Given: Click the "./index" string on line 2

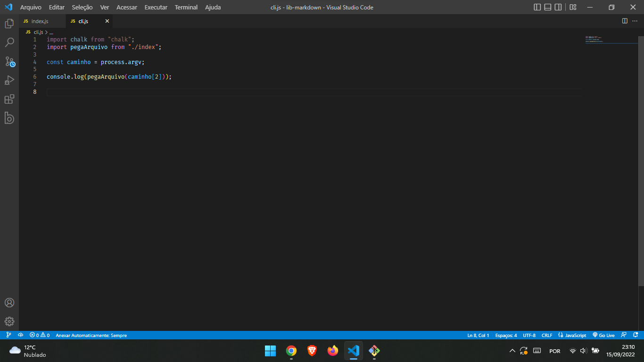Looking at the screenshot, I should [143, 47].
